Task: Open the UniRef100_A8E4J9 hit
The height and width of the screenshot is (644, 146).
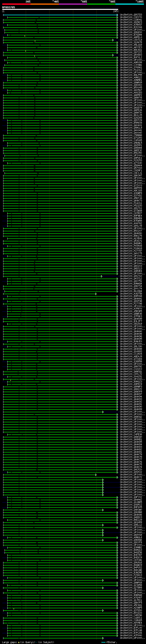Action: (131, 357)
